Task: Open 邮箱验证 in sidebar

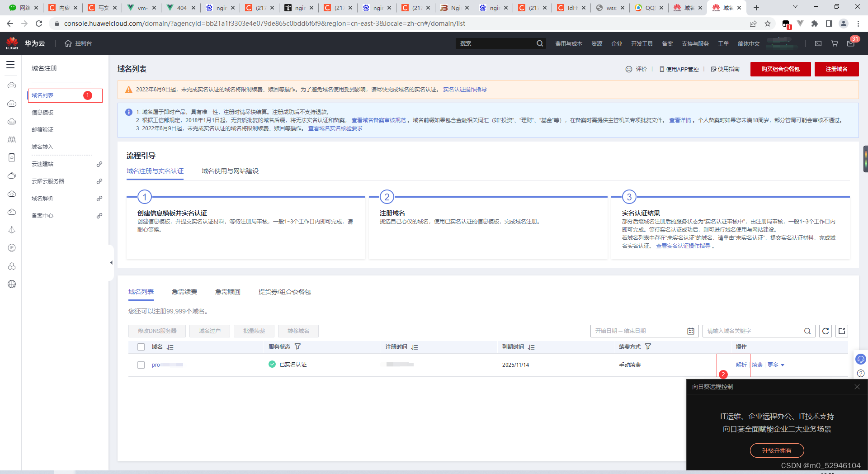Action: click(42, 130)
